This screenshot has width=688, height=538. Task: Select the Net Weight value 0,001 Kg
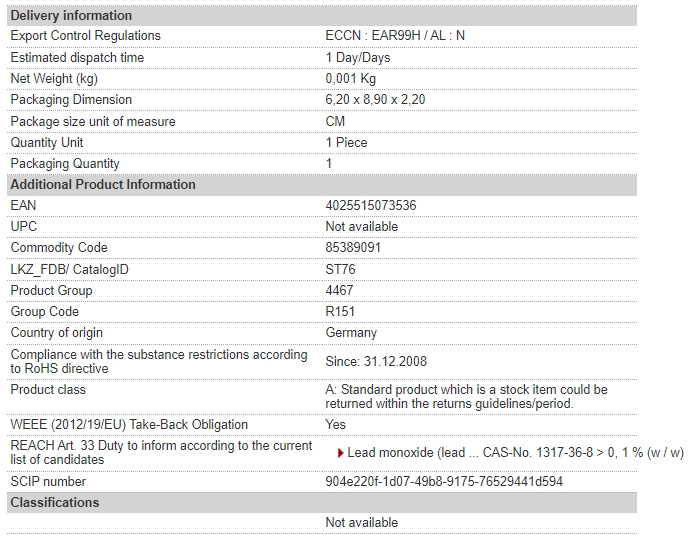pyautogui.click(x=351, y=79)
